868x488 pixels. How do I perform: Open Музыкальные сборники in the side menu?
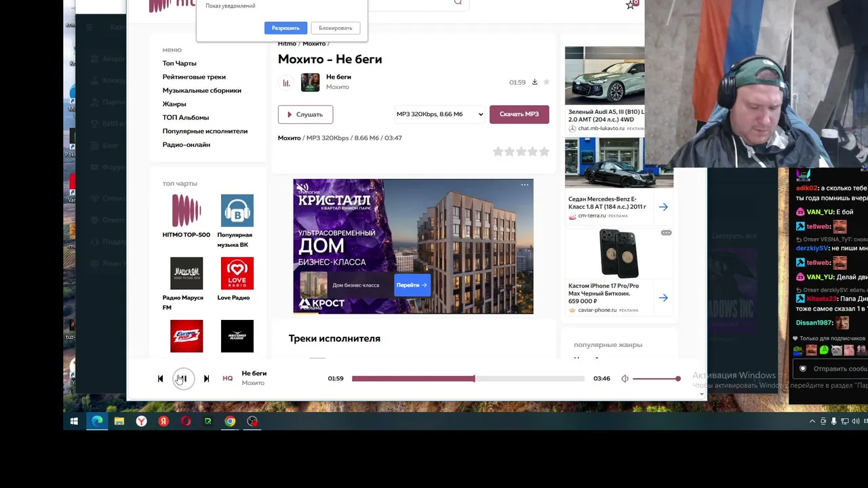click(202, 90)
